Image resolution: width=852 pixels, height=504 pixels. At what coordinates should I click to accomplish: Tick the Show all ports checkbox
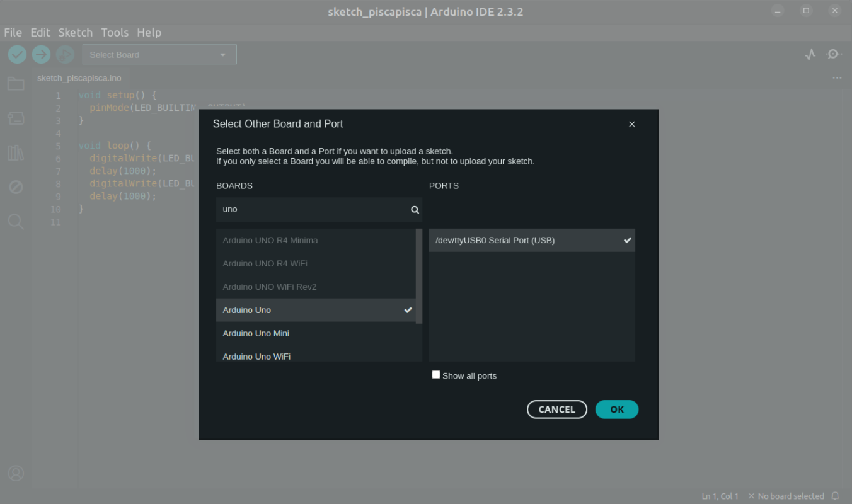(436, 375)
